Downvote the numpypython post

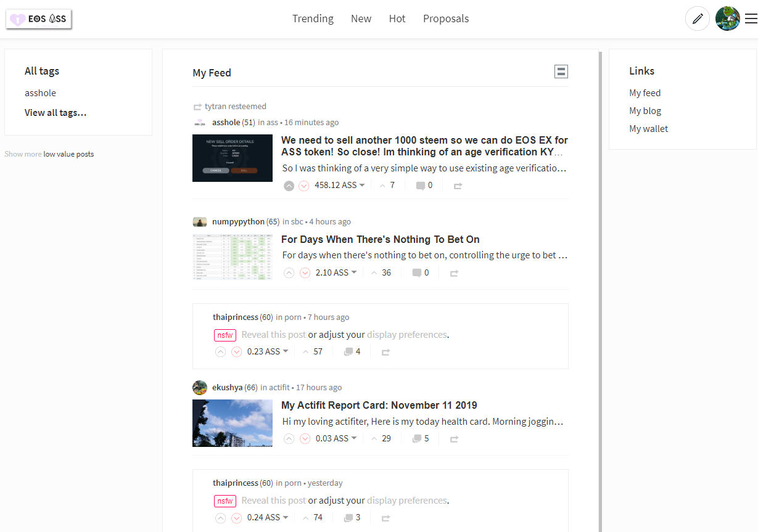[305, 273]
